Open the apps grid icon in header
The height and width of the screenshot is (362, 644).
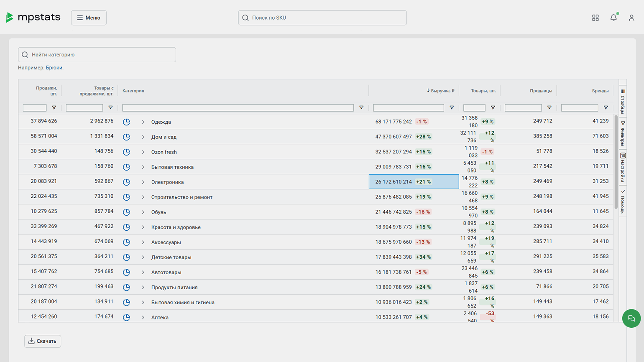pyautogui.click(x=595, y=18)
